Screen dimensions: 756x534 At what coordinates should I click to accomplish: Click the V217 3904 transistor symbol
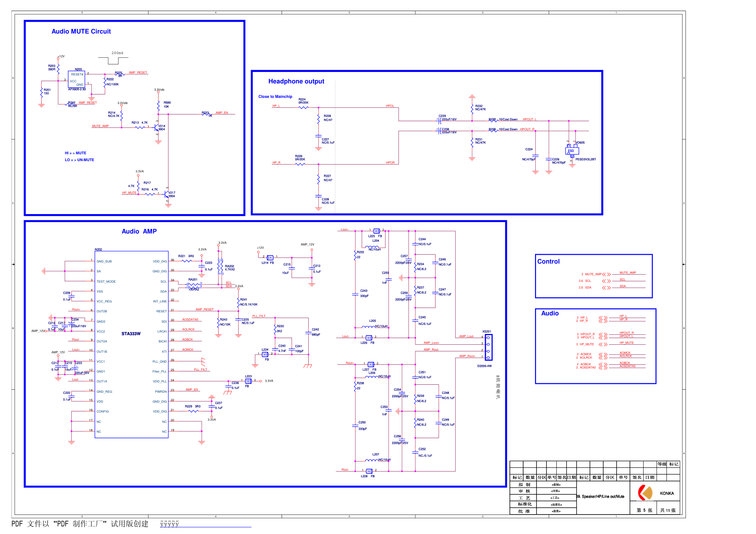tap(167, 194)
